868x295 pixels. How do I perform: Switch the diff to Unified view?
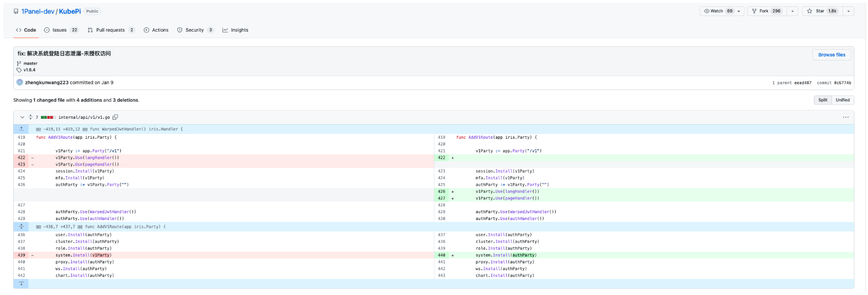pyautogui.click(x=843, y=100)
